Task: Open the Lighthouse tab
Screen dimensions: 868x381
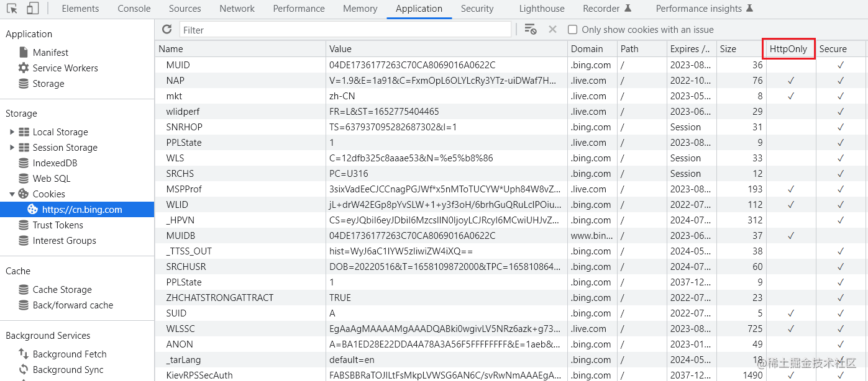Action: 542,9
